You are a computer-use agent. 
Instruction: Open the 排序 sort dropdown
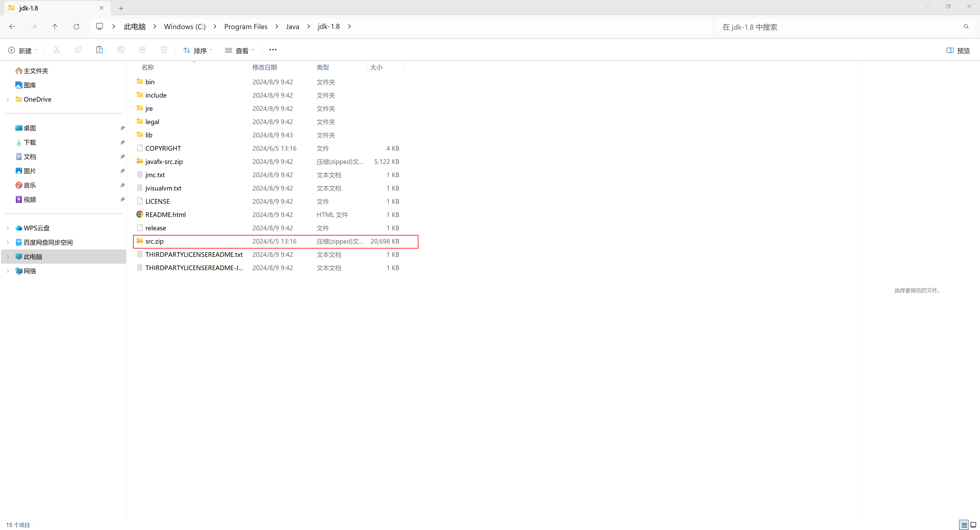coord(198,51)
